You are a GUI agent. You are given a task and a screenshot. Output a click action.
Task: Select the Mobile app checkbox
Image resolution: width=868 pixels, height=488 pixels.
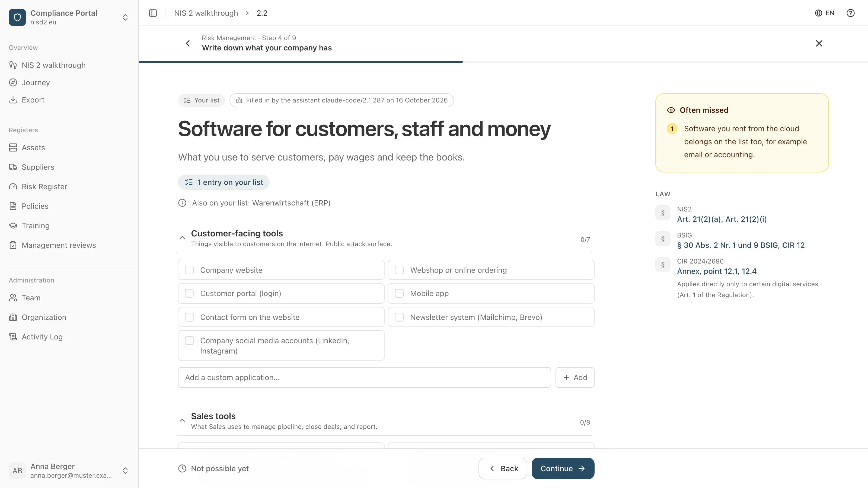point(399,293)
